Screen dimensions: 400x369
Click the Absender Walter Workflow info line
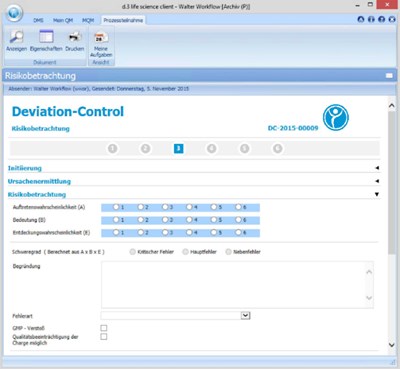click(99, 89)
